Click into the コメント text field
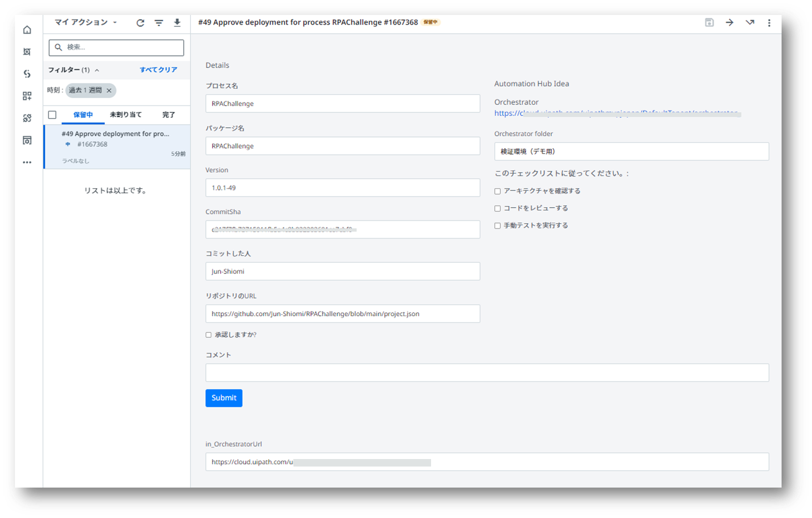The height and width of the screenshot is (518, 812). [487, 373]
